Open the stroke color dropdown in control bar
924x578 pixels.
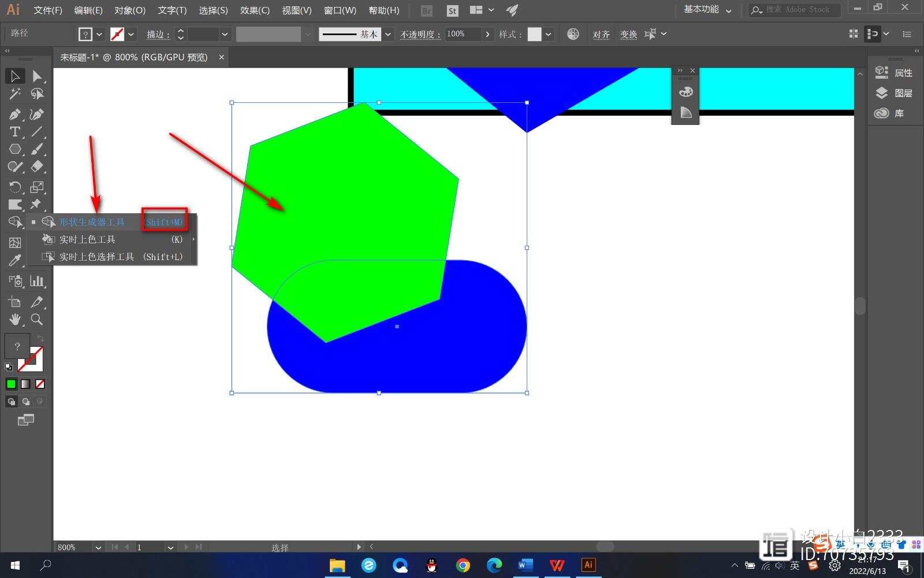131,34
